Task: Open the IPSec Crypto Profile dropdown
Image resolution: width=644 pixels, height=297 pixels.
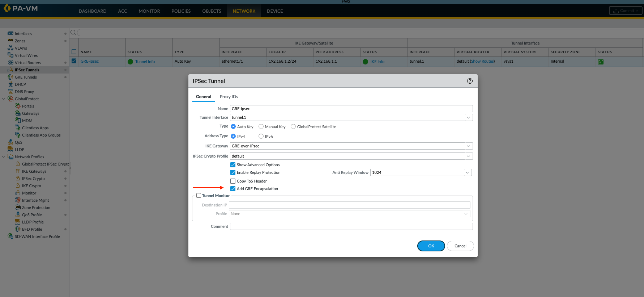Action: 468,156
